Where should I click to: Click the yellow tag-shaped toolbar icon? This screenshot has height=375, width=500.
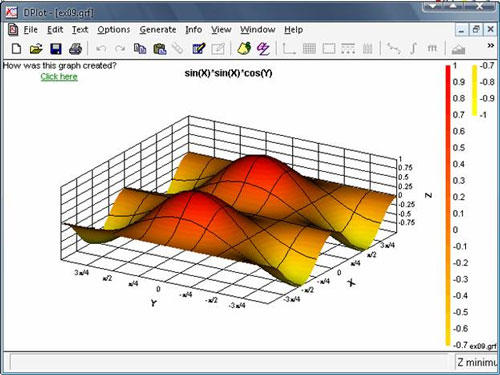(244, 49)
